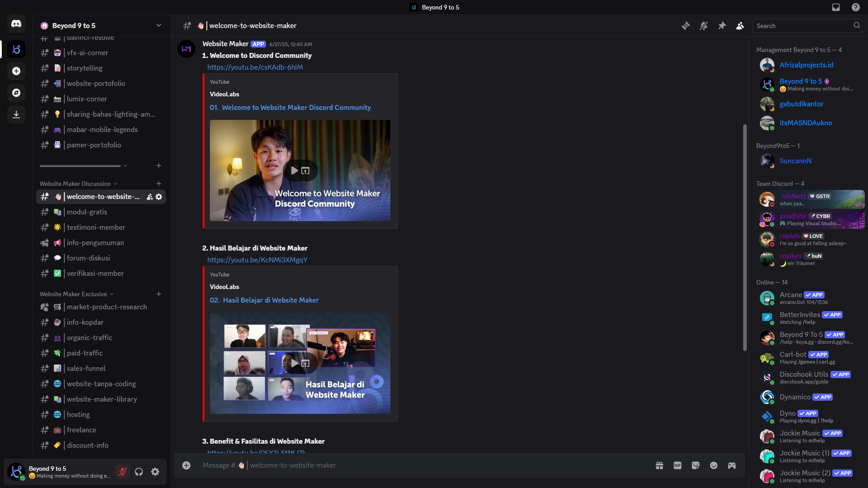This screenshot has height=488, width=868.
Task: Create channel in Website Maker Exclusive category
Action: [x=159, y=294]
